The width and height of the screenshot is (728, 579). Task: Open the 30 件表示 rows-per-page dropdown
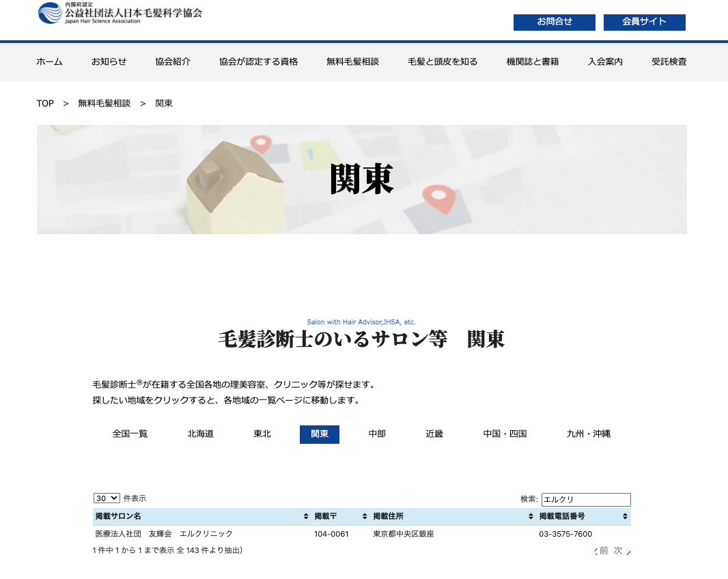coord(107,498)
